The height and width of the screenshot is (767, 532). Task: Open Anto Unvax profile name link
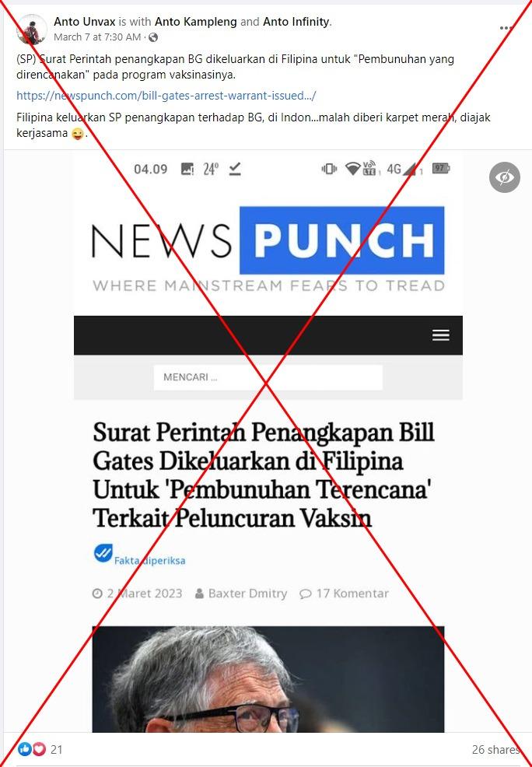pos(85,22)
